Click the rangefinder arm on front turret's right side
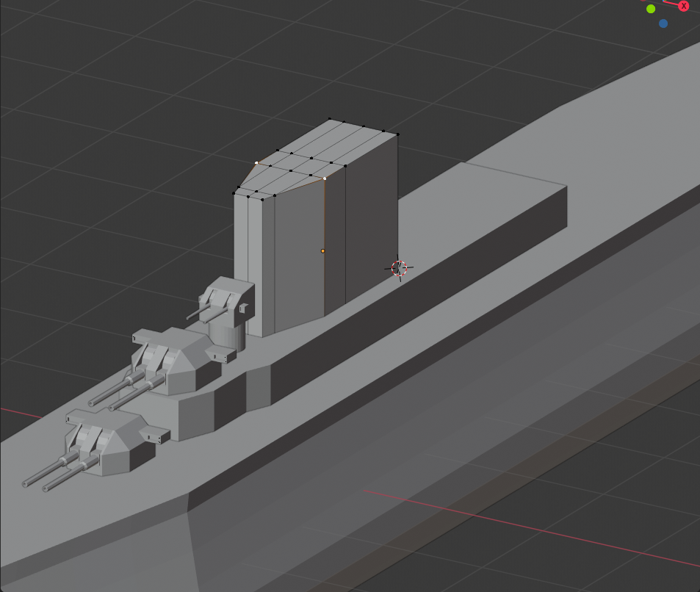The width and height of the screenshot is (700, 592). pyautogui.click(x=156, y=436)
